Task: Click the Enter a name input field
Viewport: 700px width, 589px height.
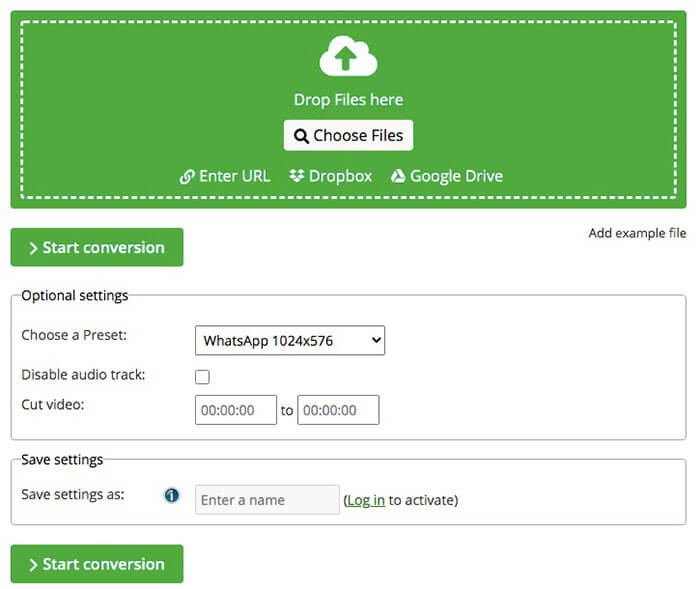Action: pos(266,500)
